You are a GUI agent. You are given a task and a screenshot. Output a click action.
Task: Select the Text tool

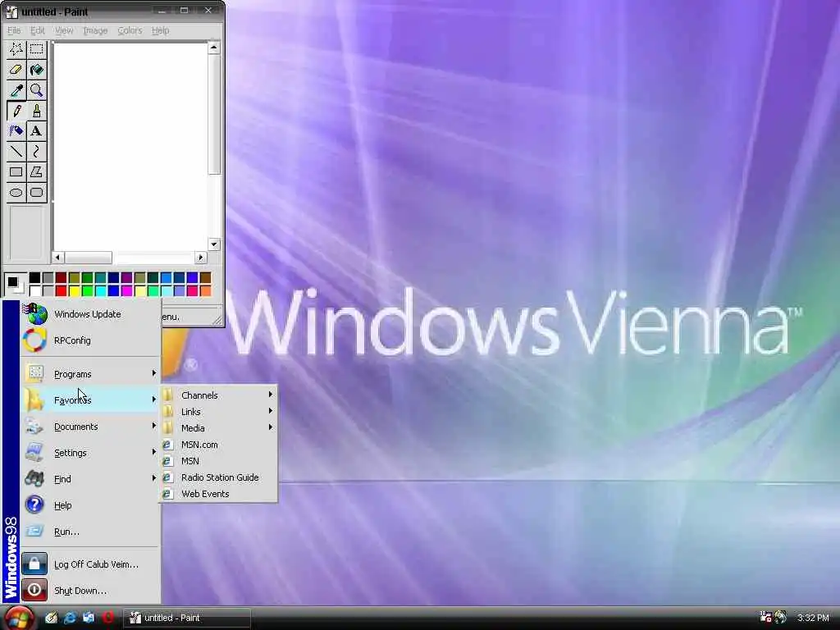coord(36,130)
